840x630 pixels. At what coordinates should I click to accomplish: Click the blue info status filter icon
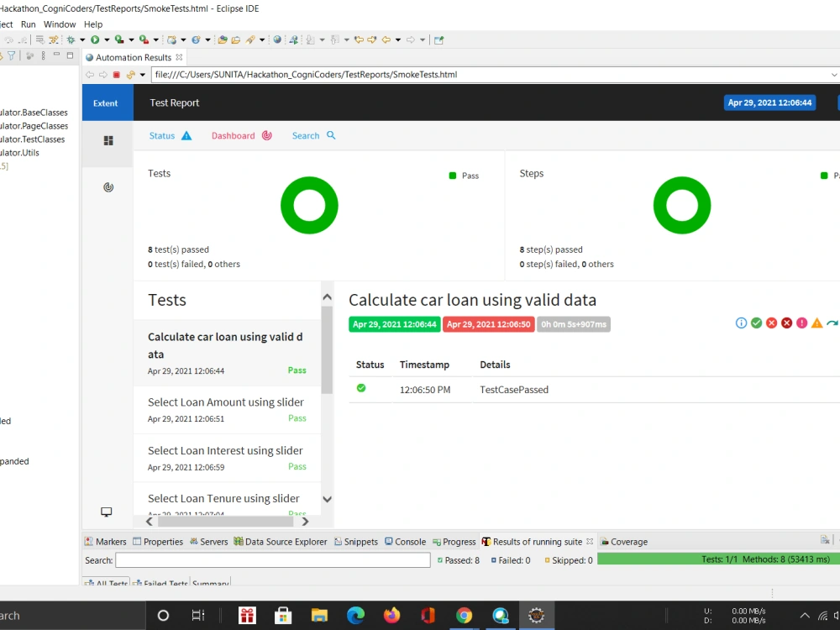click(741, 323)
